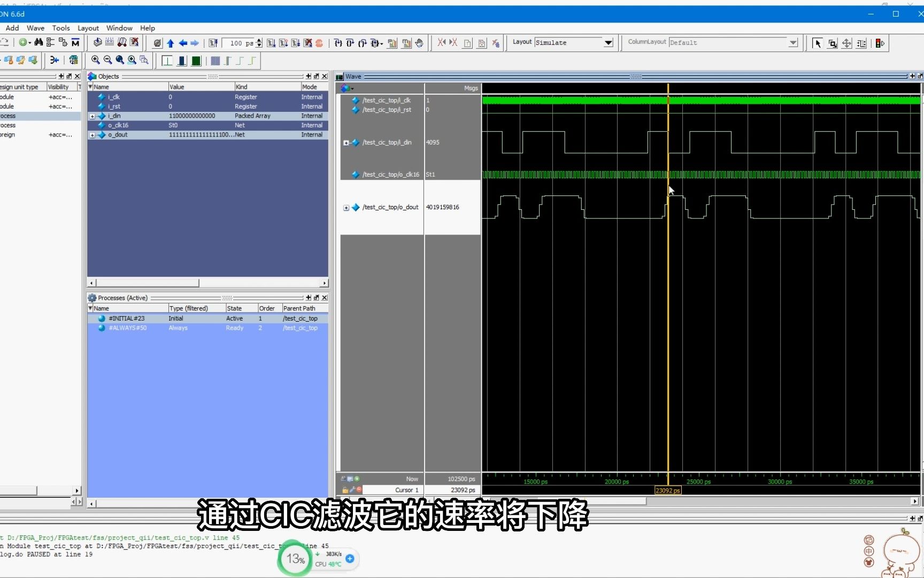
Task: Click the Zoom Out magnifier icon
Action: (x=107, y=60)
